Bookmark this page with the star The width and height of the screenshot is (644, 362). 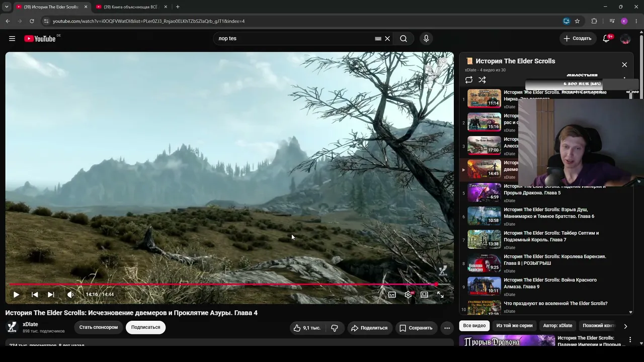577,21
